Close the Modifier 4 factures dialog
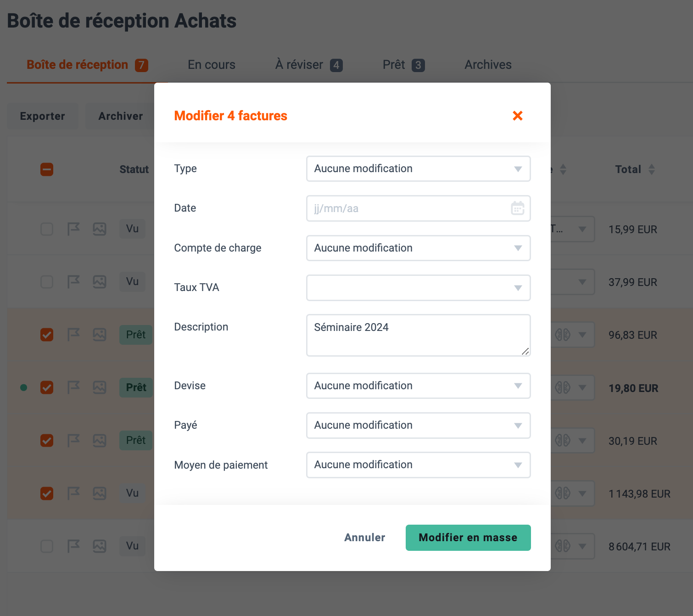Screen dimensions: 693x616 [518, 116]
